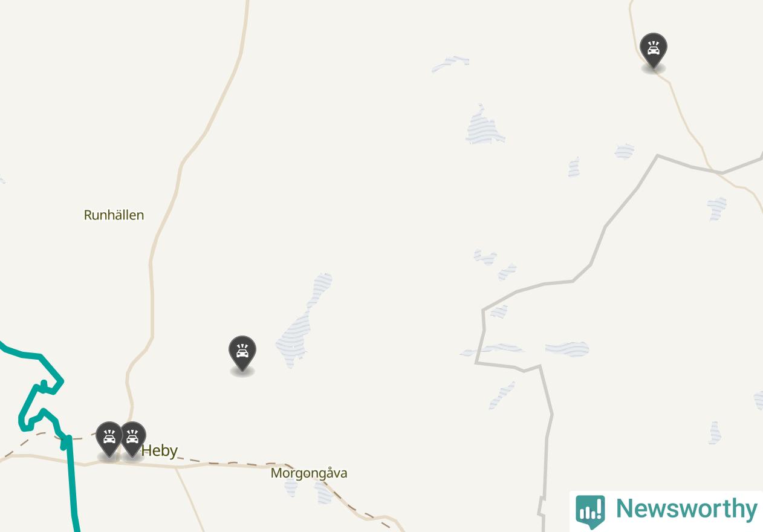Select the thin lake near the top center
Screen dimensions: 763x532
click(x=450, y=63)
